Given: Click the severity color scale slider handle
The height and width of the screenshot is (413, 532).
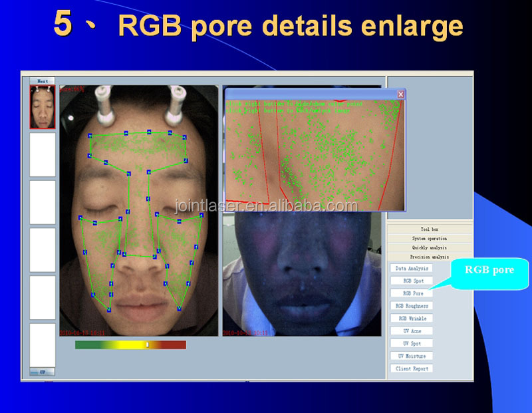Looking at the screenshot, I should click(x=147, y=344).
